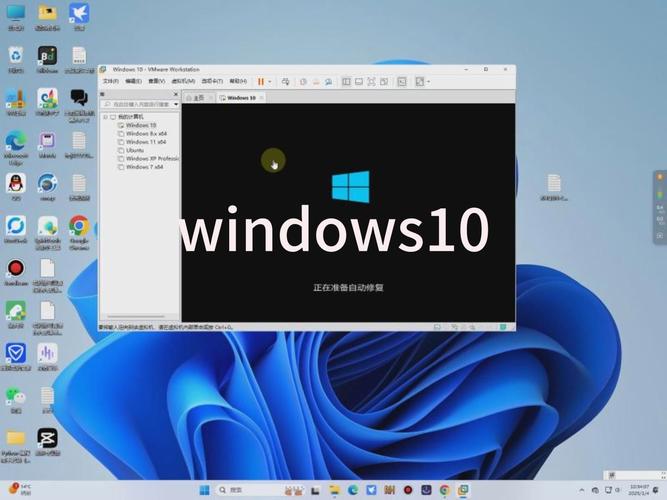Select Windows 7 x64 in the library

(144, 167)
